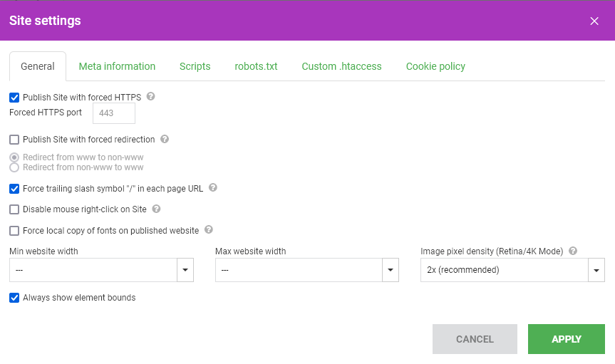
Task: Uncheck Publish Site with forced HTTPS
Action: pos(14,98)
